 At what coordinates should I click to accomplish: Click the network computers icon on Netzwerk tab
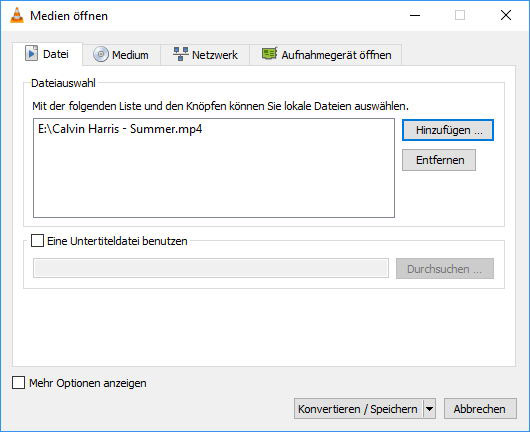[x=180, y=54]
